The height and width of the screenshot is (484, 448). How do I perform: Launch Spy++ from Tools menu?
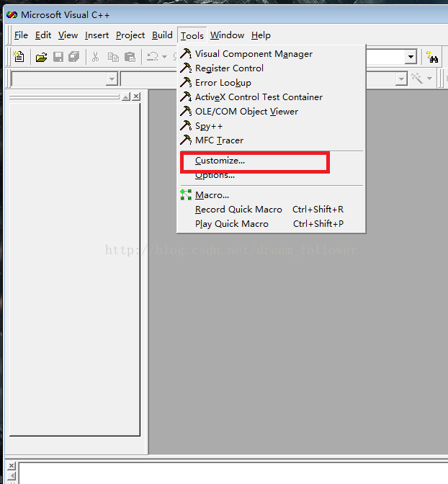click(271, 126)
